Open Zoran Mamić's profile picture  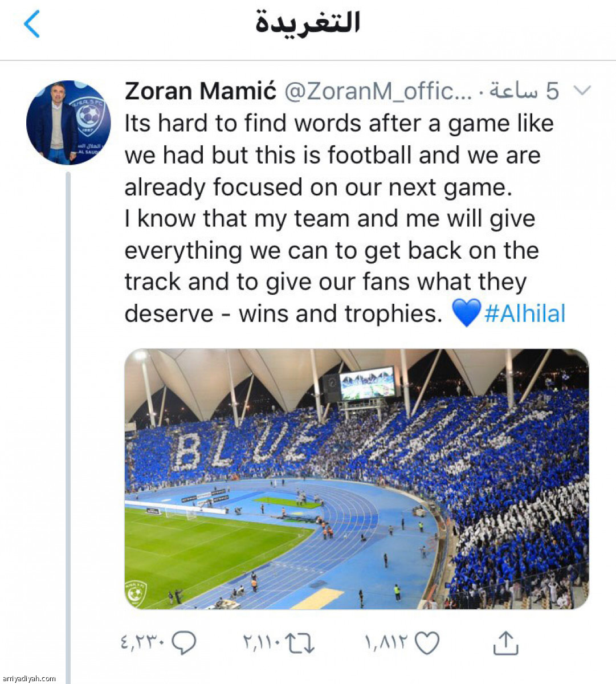[x=68, y=123]
